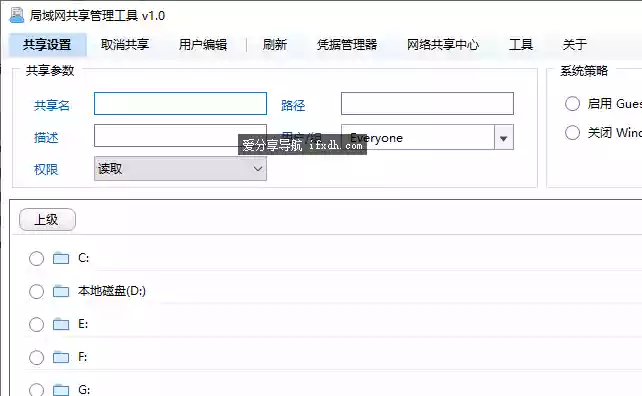
Task: Select the G: drive radio button
Action: pos(36,389)
